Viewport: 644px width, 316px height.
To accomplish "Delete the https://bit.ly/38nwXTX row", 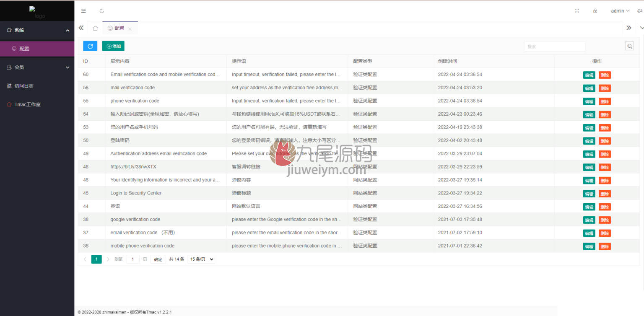I will click(x=605, y=167).
